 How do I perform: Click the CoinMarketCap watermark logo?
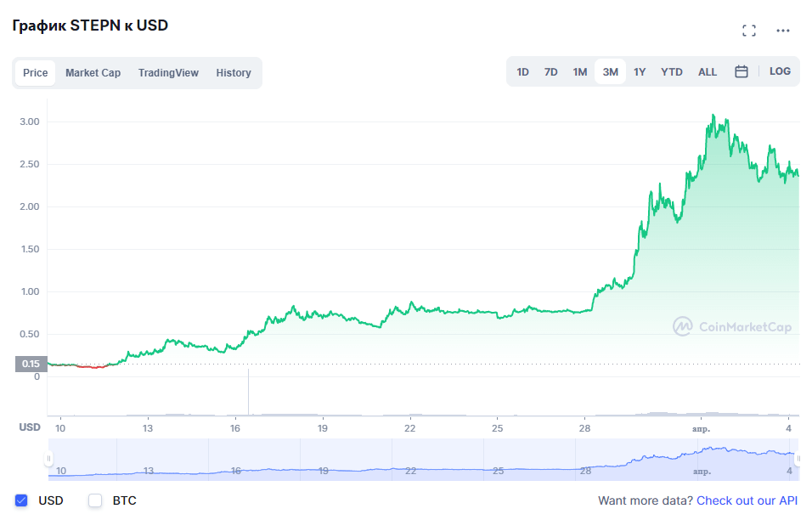731,326
